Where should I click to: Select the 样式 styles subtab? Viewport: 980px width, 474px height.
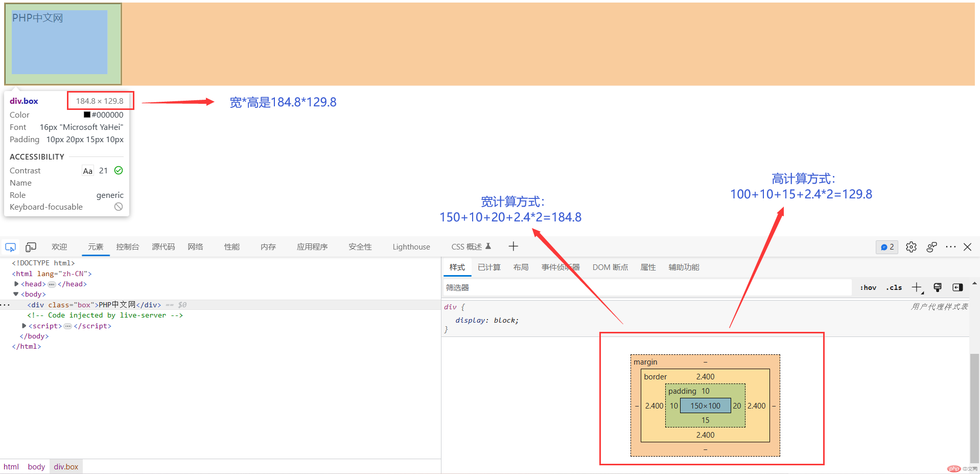[457, 267]
